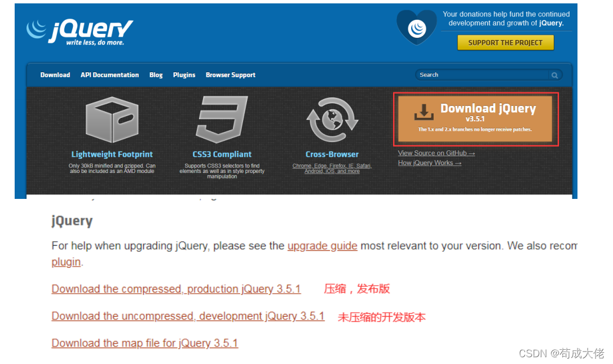Go to the Blog nav item
The width and height of the screenshot is (613, 364).
click(156, 75)
